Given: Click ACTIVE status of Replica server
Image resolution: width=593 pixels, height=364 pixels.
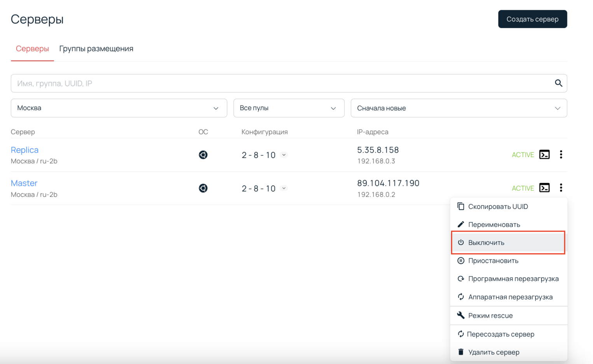Looking at the screenshot, I should pyautogui.click(x=523, y=155).
